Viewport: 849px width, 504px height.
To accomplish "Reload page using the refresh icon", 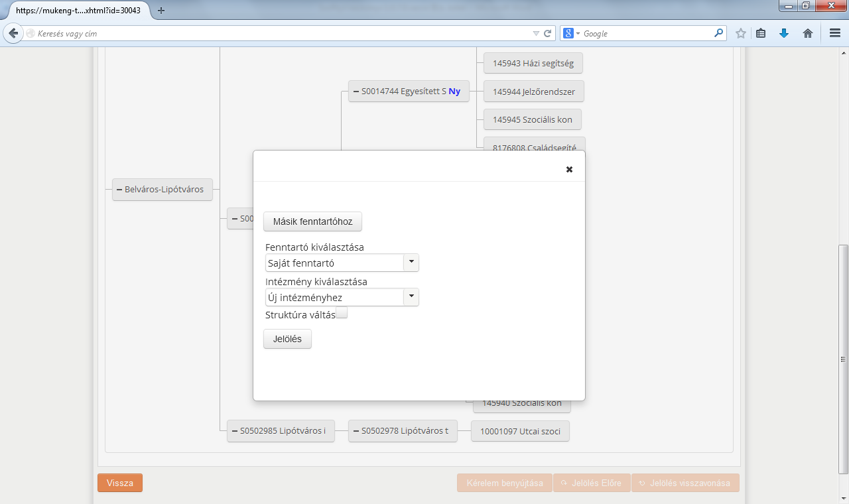I will (x=548, y=33).
